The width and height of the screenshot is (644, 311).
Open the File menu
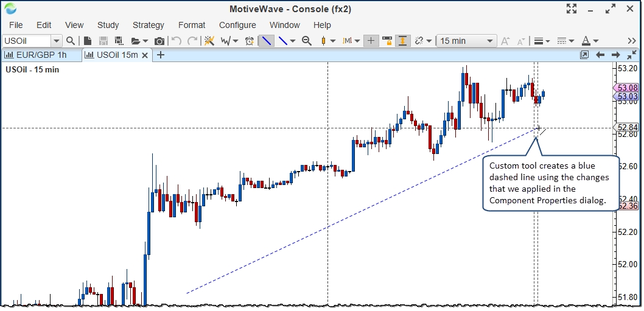(16, 25)
